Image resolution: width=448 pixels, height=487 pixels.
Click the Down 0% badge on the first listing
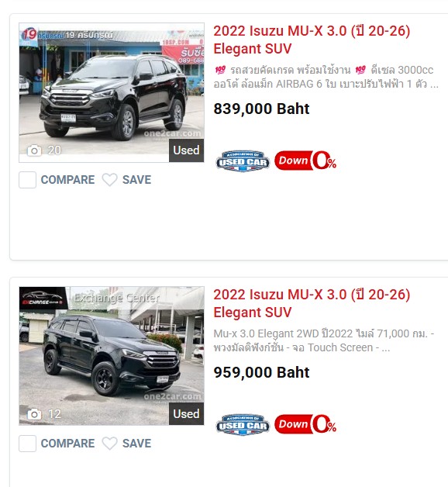click(x=305, y=161)
